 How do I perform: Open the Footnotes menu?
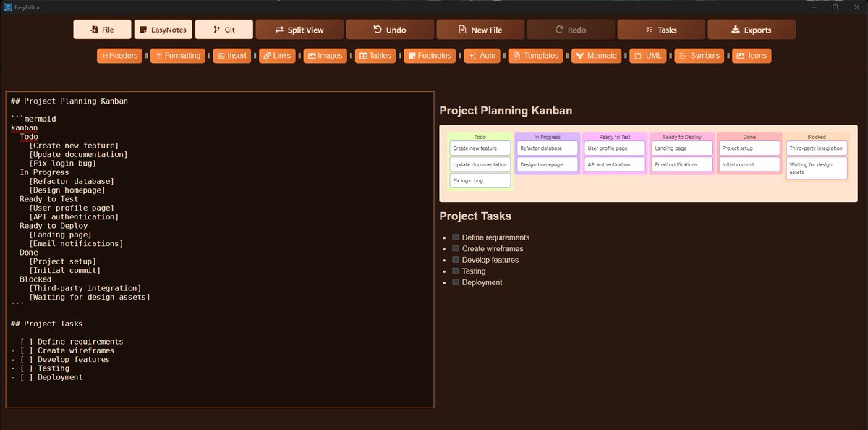[430, 56]
